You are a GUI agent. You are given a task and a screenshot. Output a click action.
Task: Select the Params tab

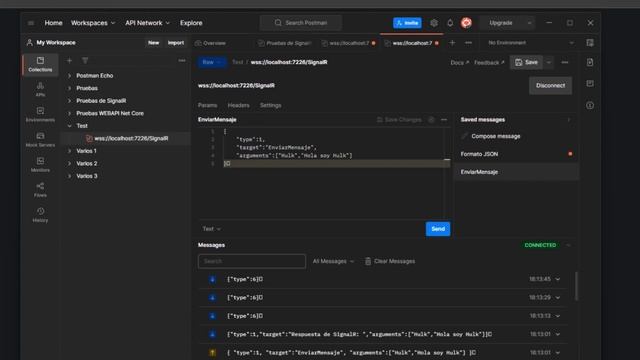tap(207, 105)
